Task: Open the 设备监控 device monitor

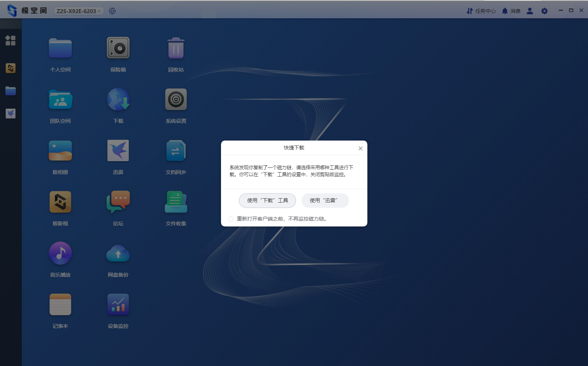Action: tap(118, 305)
